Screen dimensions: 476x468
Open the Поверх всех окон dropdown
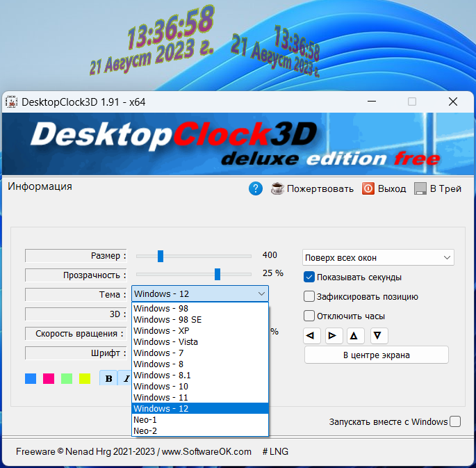pos(378,257)
